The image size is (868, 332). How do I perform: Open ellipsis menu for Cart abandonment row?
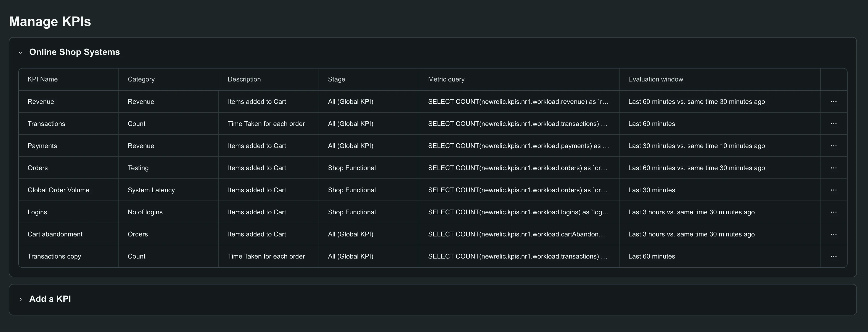tap(833, 234)
